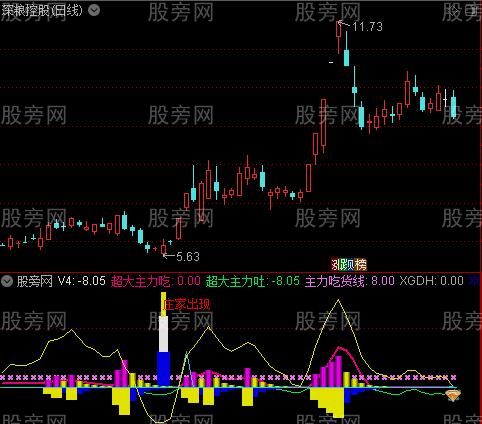Select the 主力吃货线: 8.00 indicator label
Image resolution: width=482 pixels, height=424 pixels.
click(350, 281)
